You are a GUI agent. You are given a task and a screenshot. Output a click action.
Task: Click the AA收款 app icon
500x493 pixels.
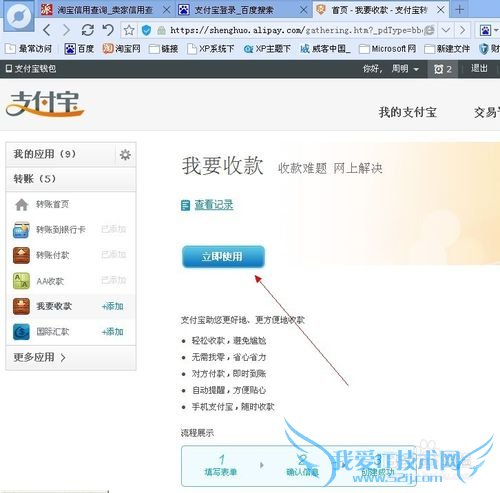pyautogui.click(x=21, y=281)
